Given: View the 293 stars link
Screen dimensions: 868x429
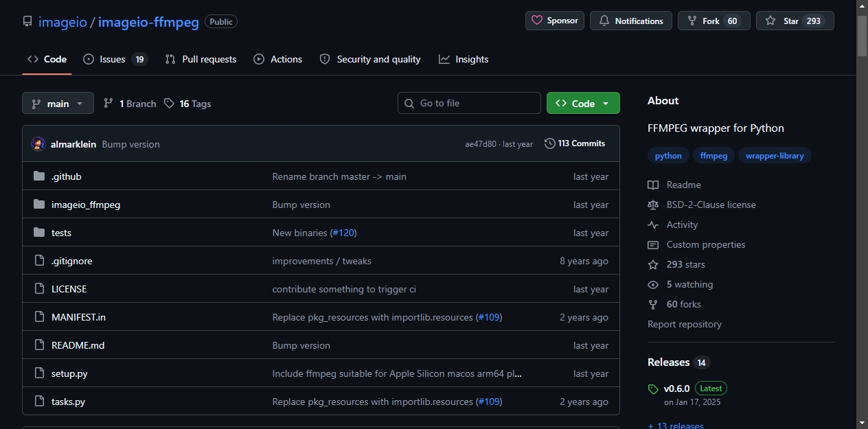Looking at the screenshot, I should click(x=676, y=264).
